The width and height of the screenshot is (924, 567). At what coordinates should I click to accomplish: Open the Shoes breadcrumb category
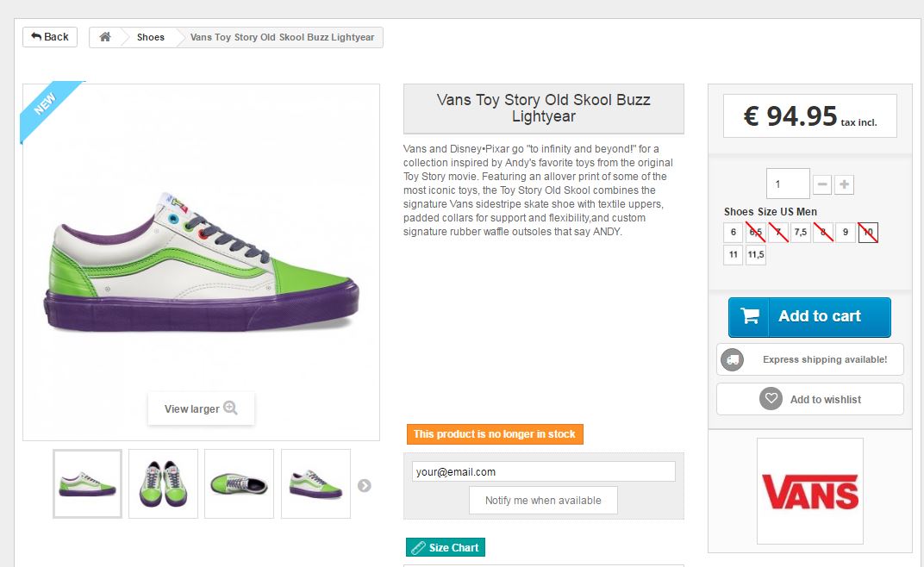(x=151, y=37)
